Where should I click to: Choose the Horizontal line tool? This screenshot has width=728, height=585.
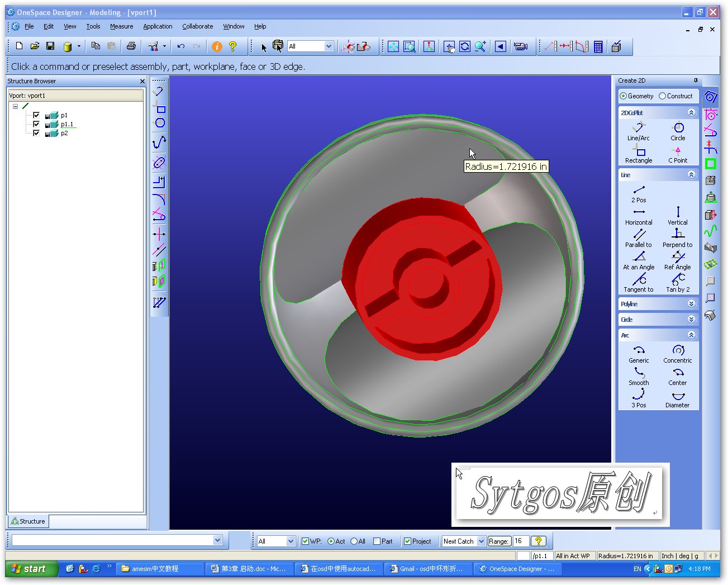pos(639,216)
